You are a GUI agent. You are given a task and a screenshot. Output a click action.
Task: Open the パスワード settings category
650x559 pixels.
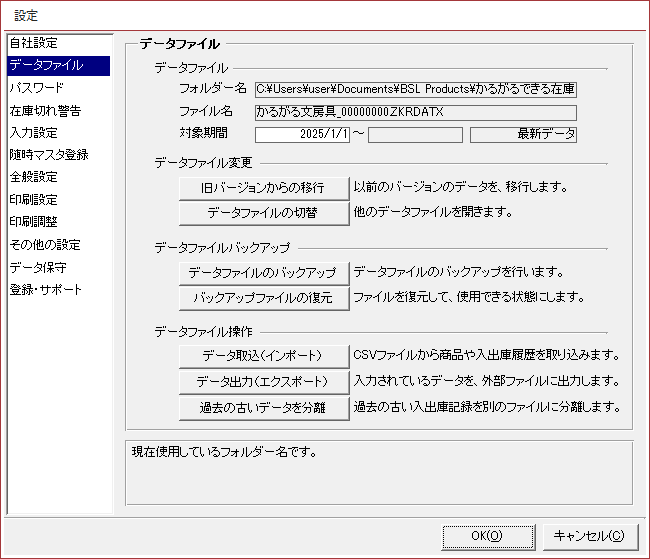click(36, 88)
